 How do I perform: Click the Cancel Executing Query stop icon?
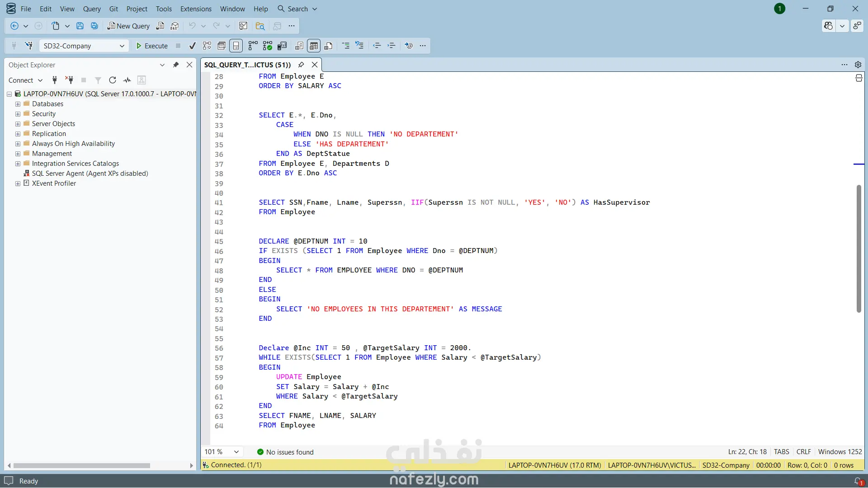click(178, 46)
